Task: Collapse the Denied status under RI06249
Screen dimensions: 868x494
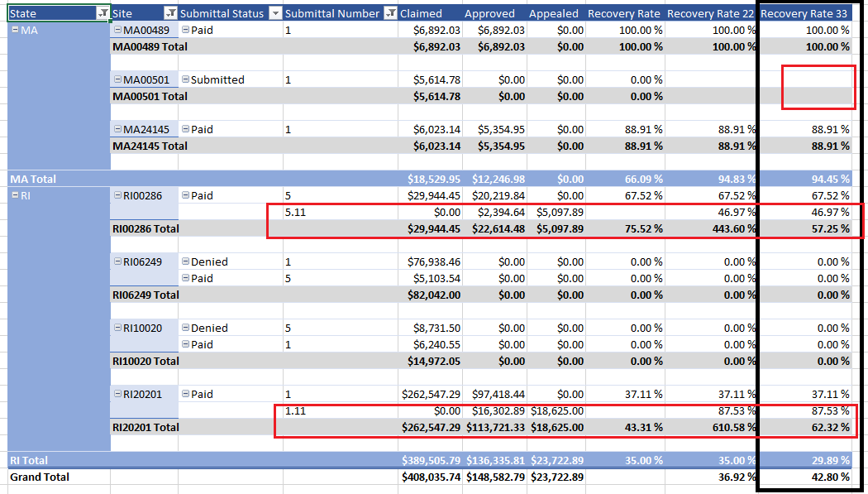Action: point(186,261)
